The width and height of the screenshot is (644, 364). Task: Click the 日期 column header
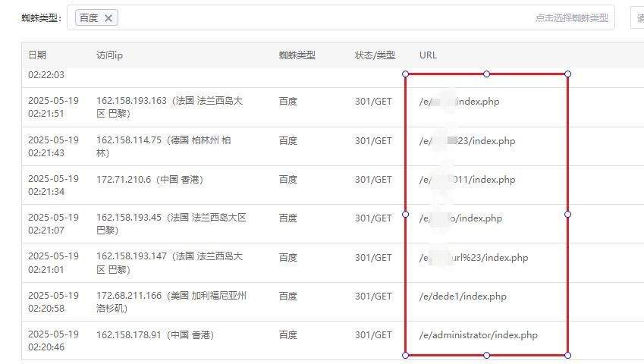click(37, 55)
